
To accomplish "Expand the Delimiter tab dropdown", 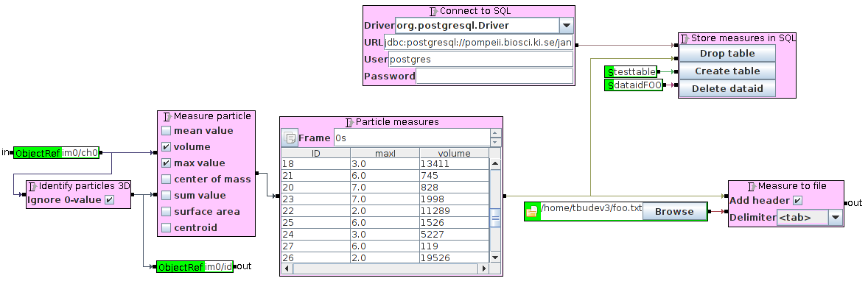I will [x=836, y=218].
